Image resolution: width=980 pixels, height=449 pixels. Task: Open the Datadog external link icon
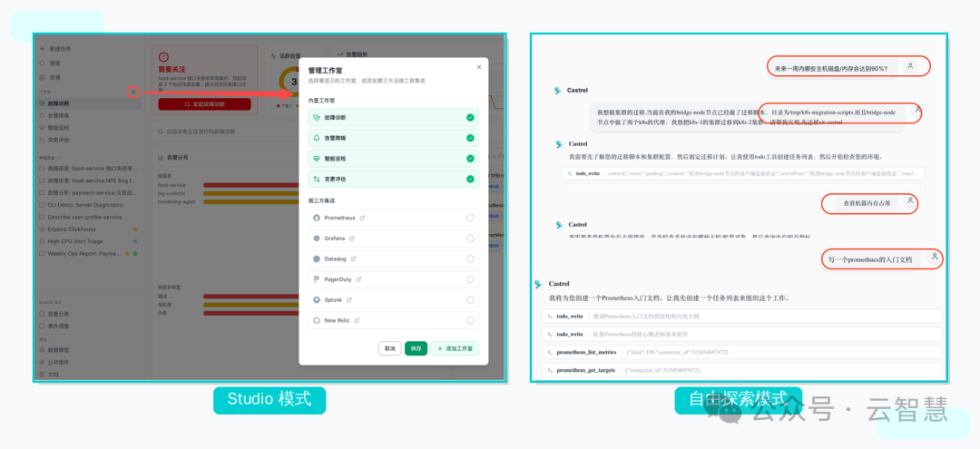point(353,259)
